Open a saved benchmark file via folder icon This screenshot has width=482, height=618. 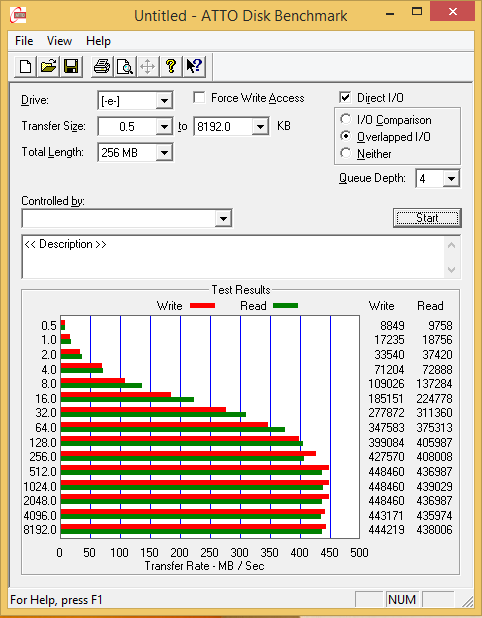[48, 66]
